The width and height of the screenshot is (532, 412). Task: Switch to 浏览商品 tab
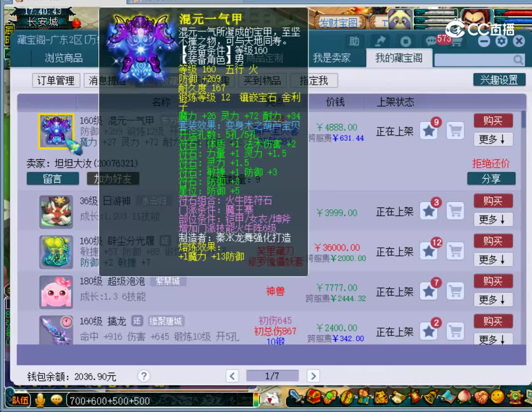(x=64, y=58)
